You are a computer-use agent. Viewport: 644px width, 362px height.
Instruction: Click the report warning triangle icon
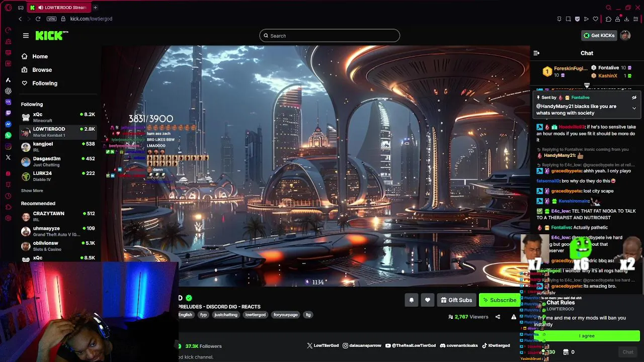click(514, 317)
